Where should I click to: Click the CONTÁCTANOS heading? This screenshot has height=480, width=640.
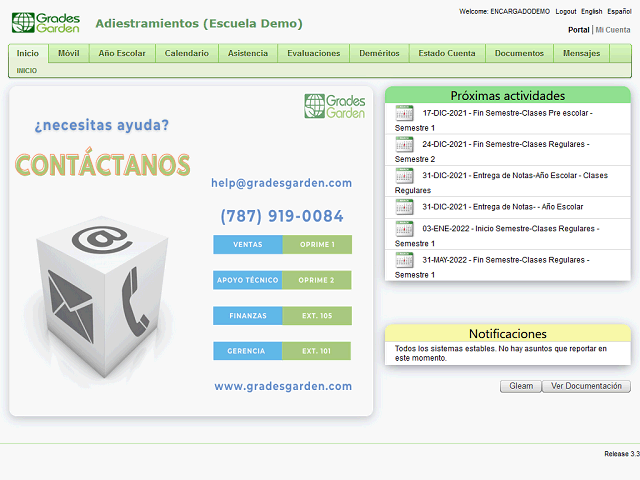tap(102, 162)
